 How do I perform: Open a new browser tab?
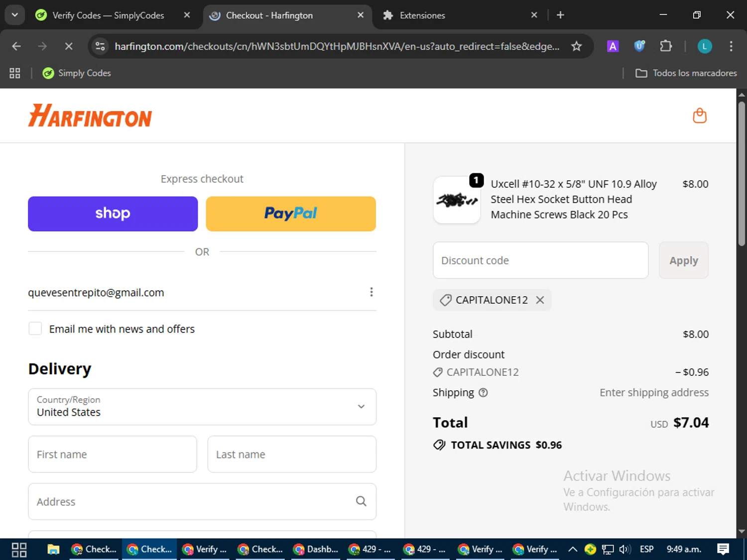point(560,15)
